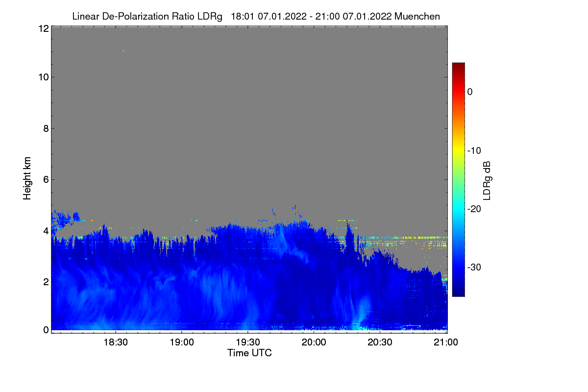The width and height of the screenshot is (588, 392).
Task: Click the 'Height km' axis label
Action: (x=27, y=178)
